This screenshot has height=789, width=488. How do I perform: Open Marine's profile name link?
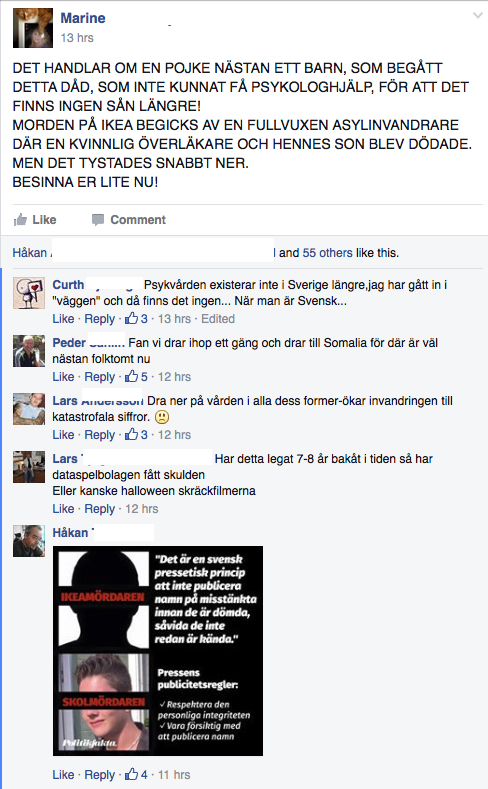(x=83, y=18)
